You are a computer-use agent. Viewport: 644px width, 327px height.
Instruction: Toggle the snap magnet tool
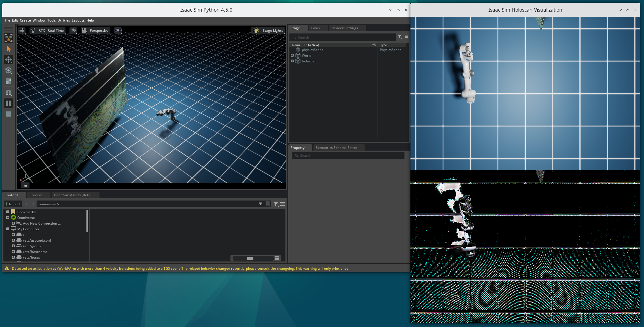[x=9, y=92]
